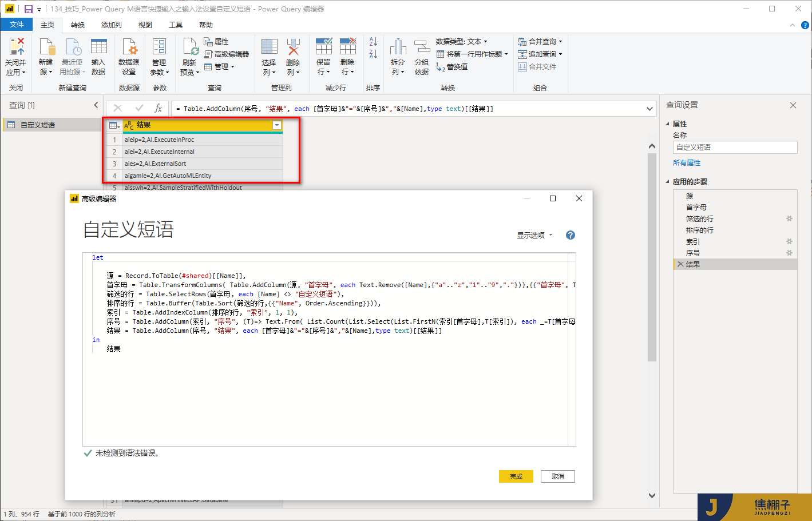Screen dimensions: 812x521
Task: Click Replace Values (替换值)
Action: pos(452,67)
